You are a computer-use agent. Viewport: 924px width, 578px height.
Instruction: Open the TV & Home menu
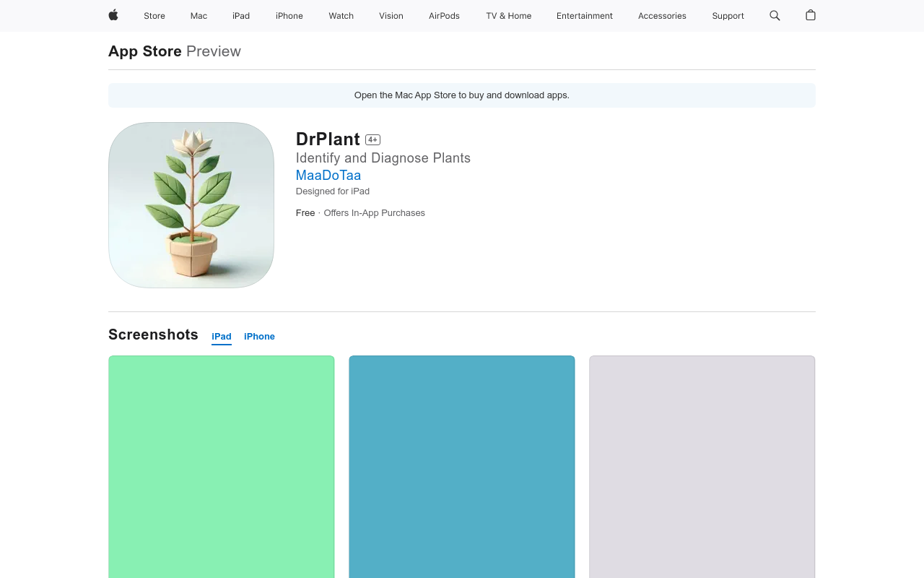[x=509, y=16]
